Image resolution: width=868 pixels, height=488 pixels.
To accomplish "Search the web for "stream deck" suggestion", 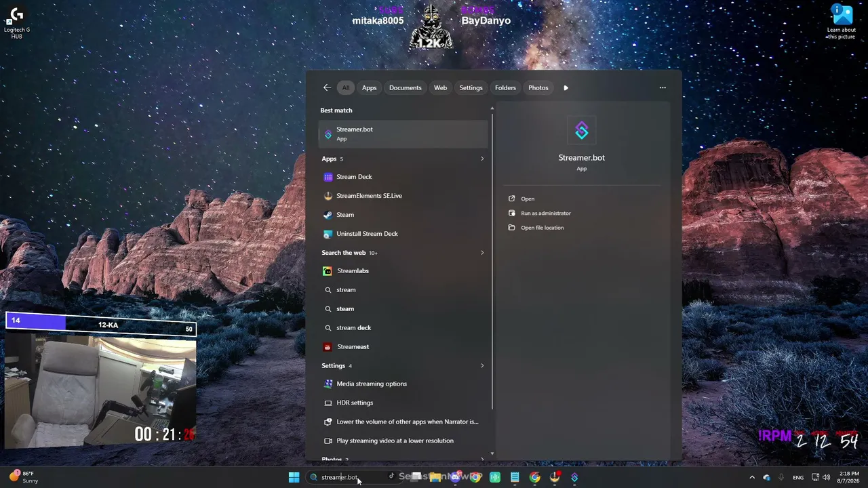I will point(403,328).
